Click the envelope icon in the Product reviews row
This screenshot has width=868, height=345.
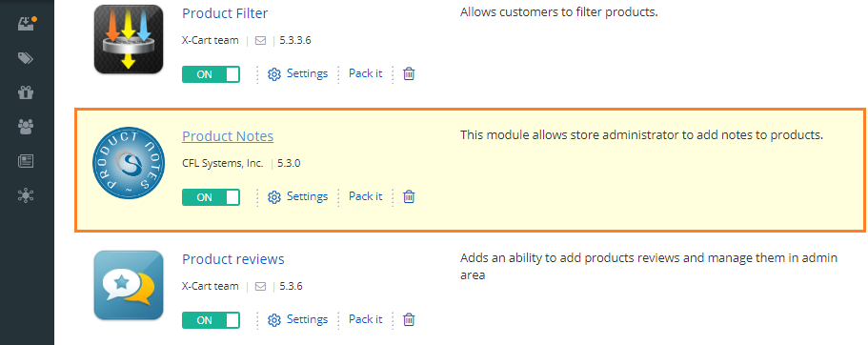[261, 286]
